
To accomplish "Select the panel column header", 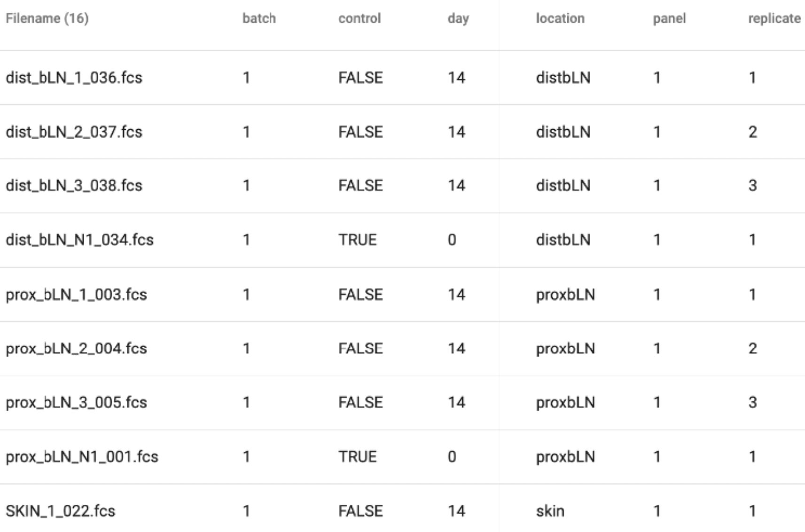I will pyautogui.click(x=669, y=18).
